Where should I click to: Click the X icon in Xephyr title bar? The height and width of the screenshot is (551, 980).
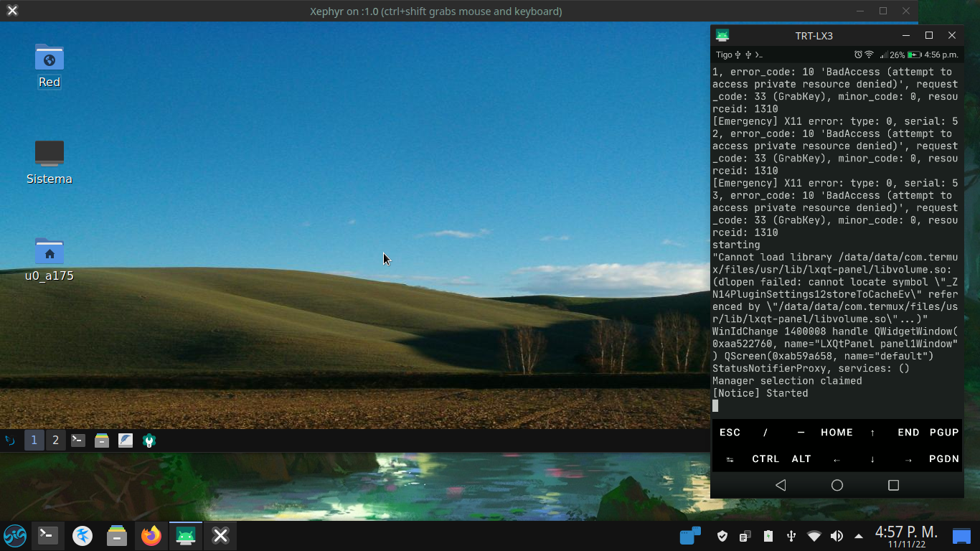12,11
